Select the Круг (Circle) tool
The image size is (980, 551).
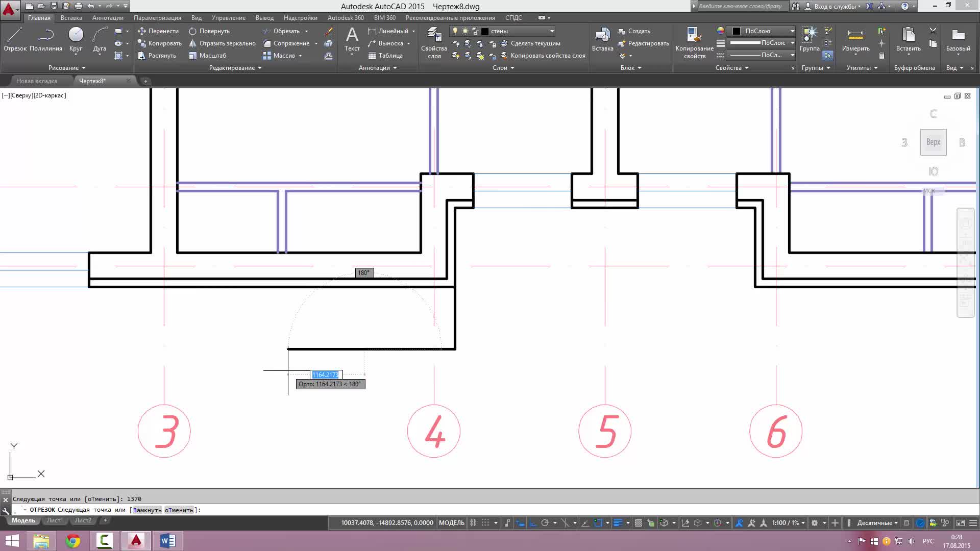76,40
